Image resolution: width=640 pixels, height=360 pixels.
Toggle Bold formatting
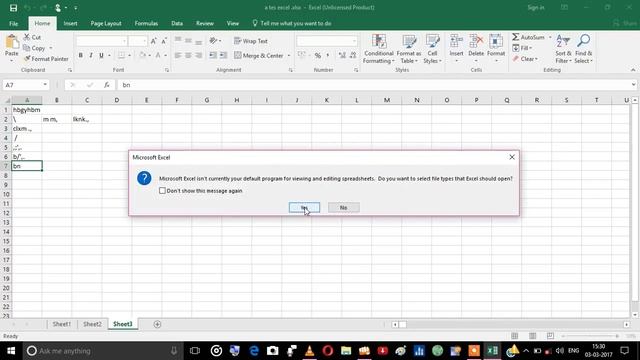tap(80, 55)
